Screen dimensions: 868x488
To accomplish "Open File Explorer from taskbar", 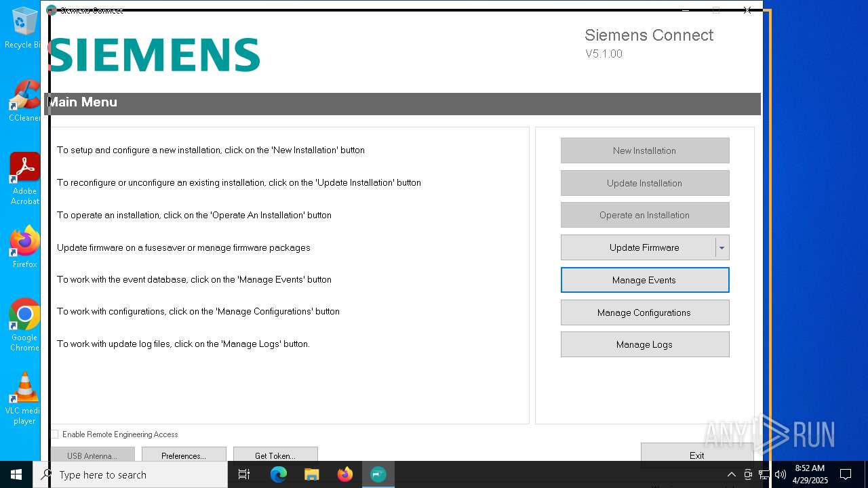I will [x=312, y=474].
